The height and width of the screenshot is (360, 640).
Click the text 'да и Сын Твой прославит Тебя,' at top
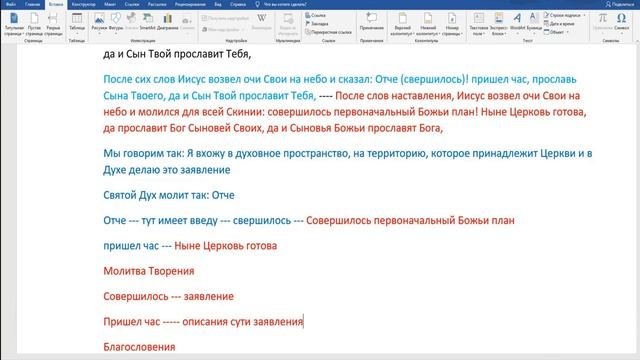(177, 54)
